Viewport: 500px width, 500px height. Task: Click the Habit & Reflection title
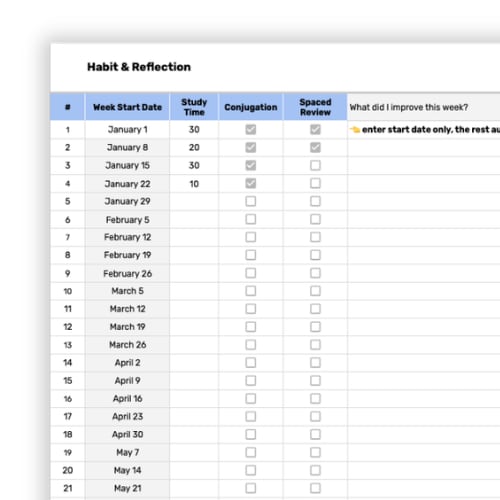[139, 67]
